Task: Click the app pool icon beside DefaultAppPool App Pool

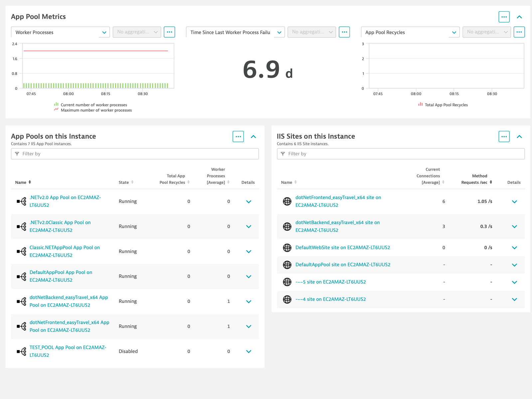Action: (x=22, y=277)
